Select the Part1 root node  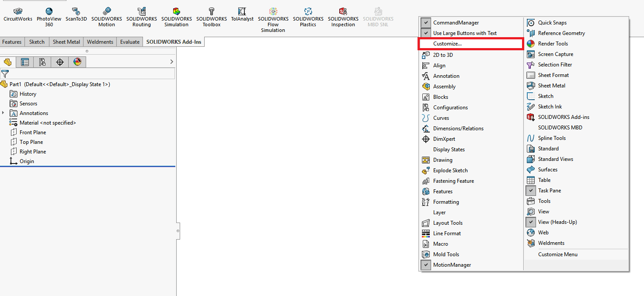[55, 84]
